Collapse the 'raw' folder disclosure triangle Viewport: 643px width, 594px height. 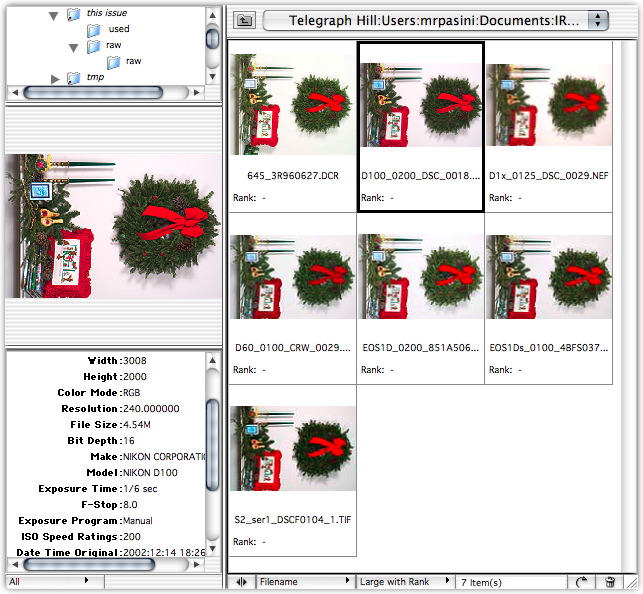point(74,46)
